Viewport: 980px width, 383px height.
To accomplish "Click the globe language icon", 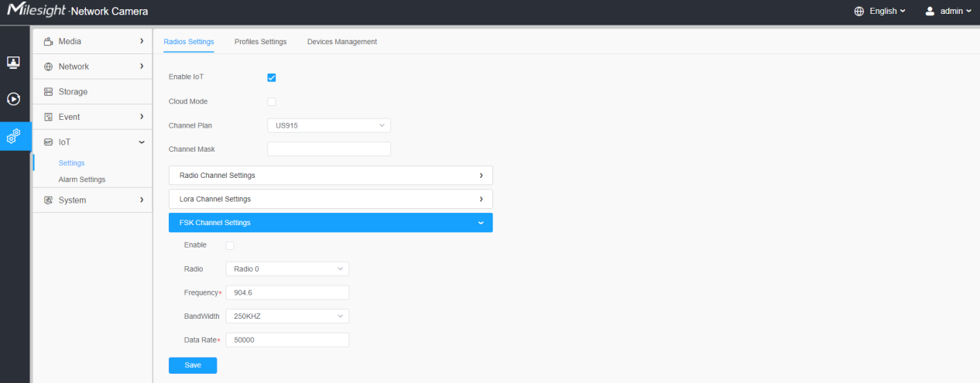I will pos(858,12).
